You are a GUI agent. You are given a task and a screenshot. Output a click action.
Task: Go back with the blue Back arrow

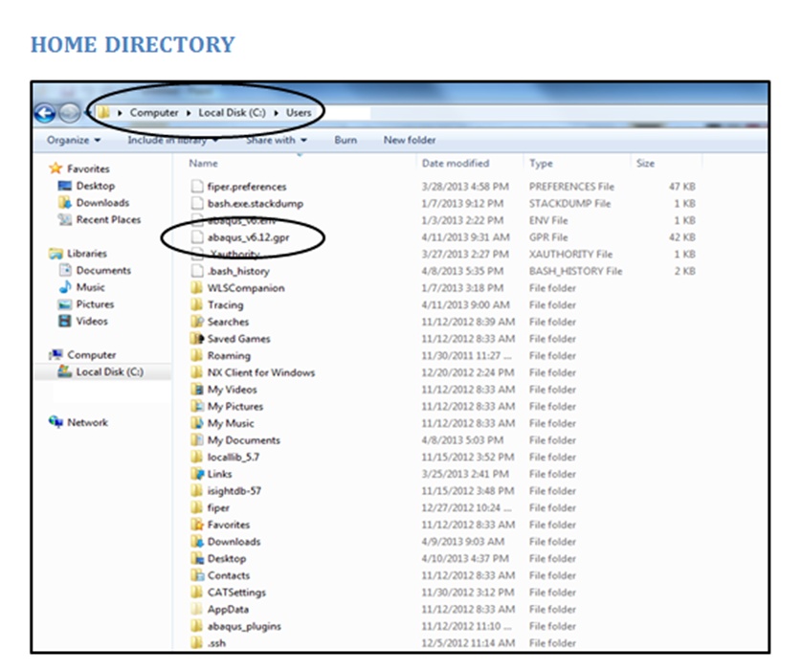(x=45, y=113)
